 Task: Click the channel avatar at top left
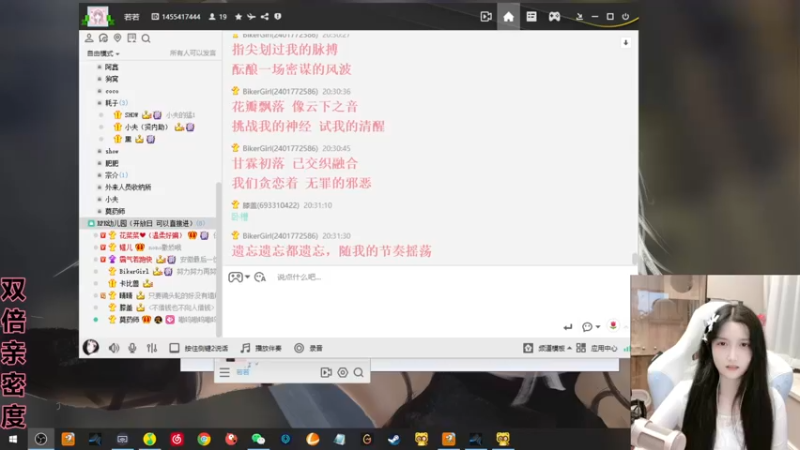coord(97,16)
